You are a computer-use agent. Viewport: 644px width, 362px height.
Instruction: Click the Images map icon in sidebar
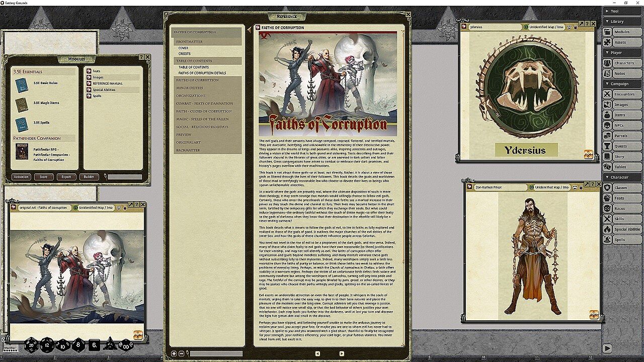[x=607, y=105]
